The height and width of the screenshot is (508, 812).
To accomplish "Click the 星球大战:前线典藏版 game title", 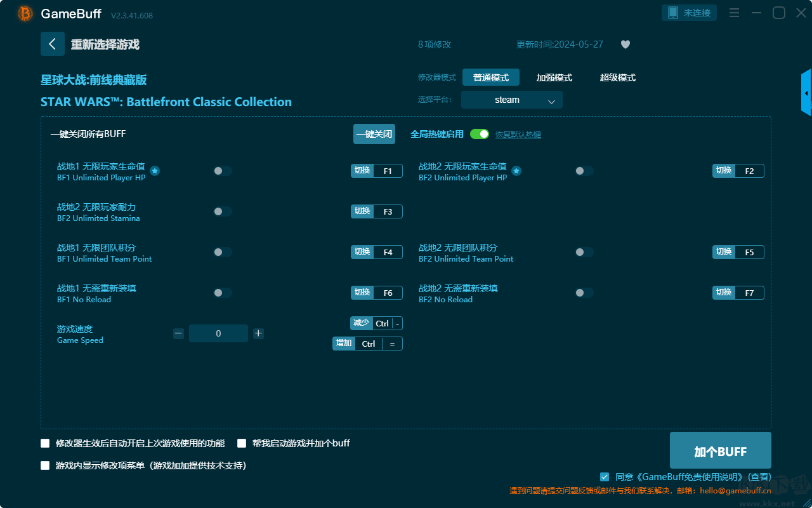I will [x=94, y=80].
